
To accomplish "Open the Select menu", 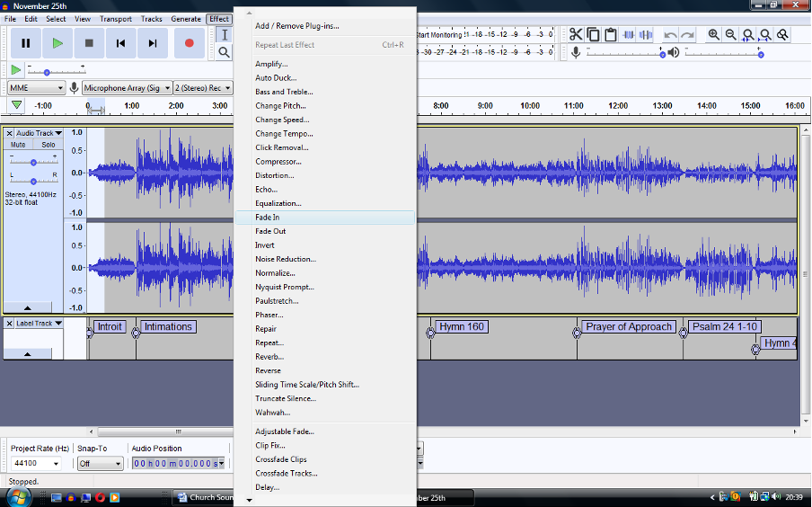I will tap(56, 19).
